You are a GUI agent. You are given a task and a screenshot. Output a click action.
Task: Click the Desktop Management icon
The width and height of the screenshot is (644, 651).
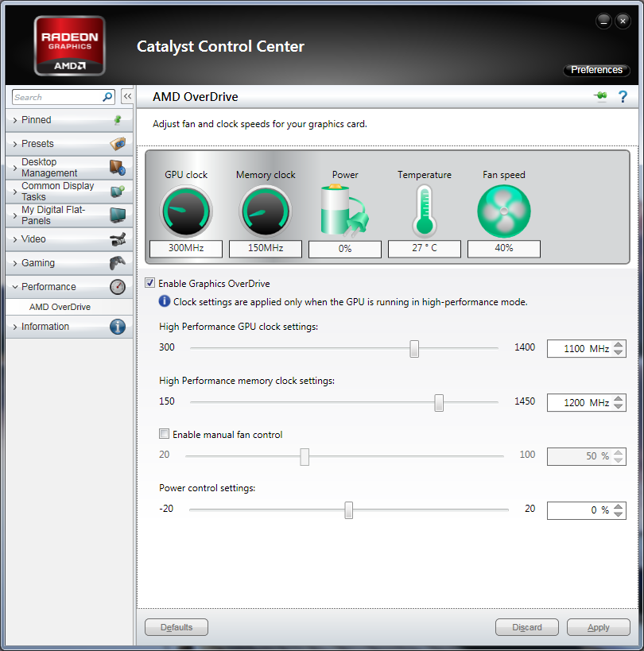click(118, 167)
